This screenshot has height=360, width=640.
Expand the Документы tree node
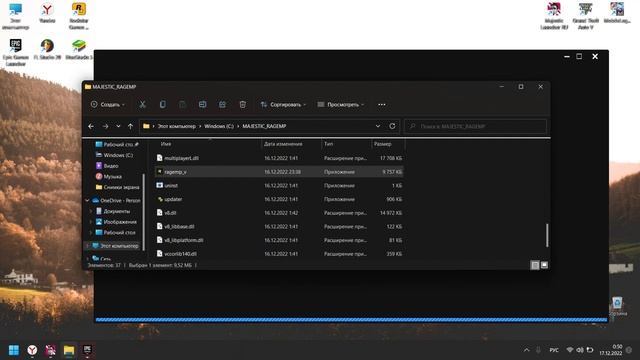(x=91, y=211)
